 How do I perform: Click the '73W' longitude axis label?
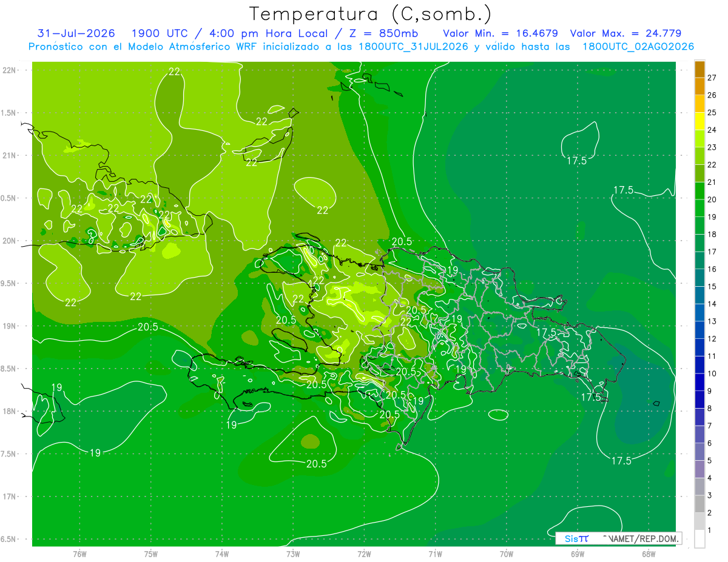(x=293, y=554)
